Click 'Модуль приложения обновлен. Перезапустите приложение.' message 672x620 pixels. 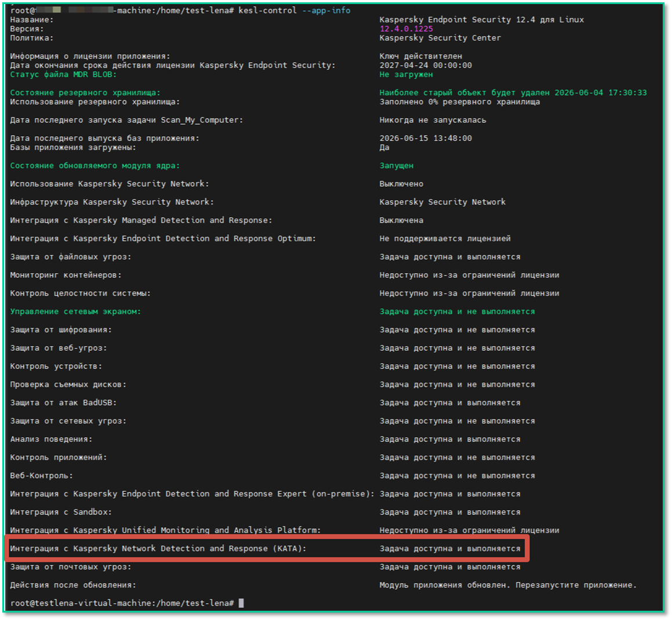[508, 585]
